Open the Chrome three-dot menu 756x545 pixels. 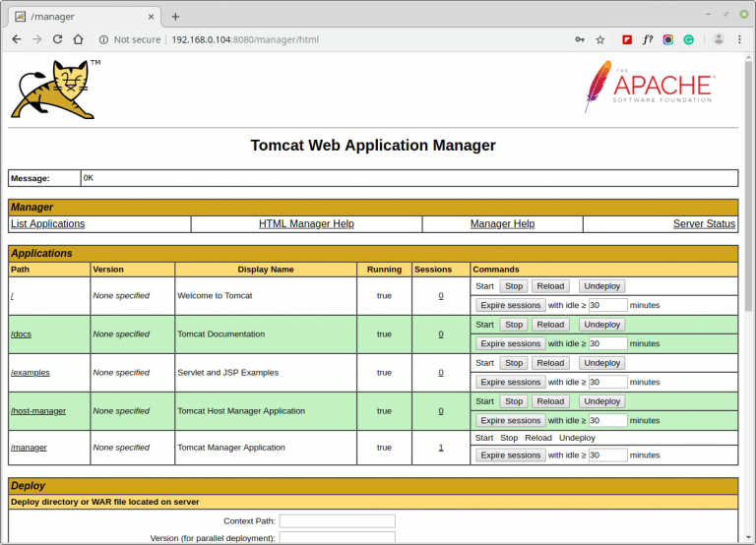tap(741, 39)
